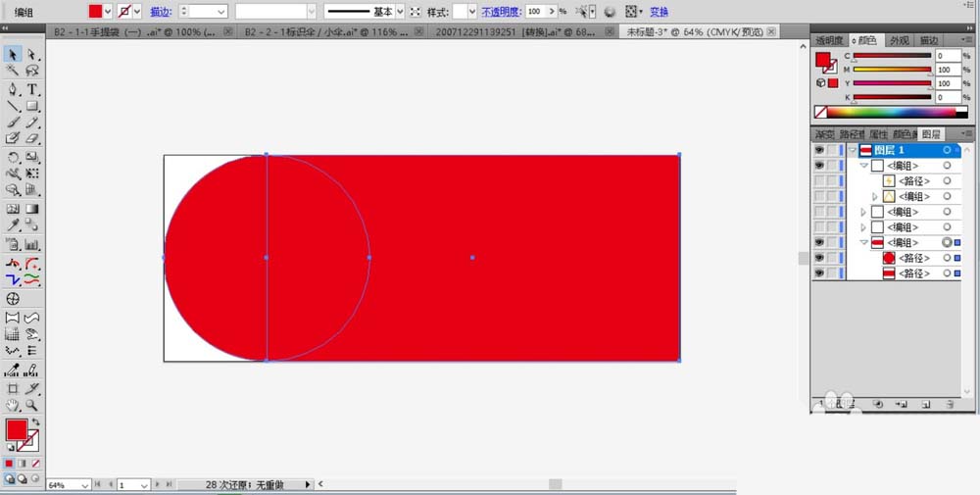Collapse the 图层 1 layer triangle
This screenshot has height=495, width=980.
click(x=853, y=151)
